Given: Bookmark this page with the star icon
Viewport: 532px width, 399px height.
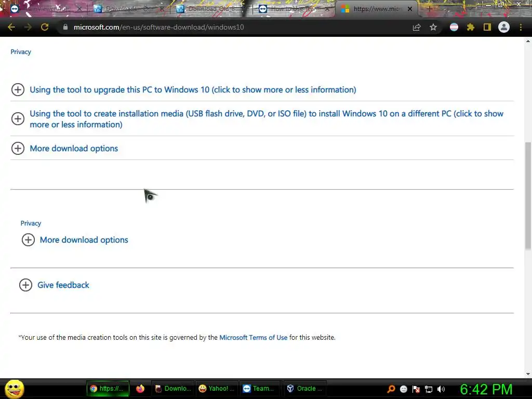Looking at the screenshot, I should pos(433,27).
